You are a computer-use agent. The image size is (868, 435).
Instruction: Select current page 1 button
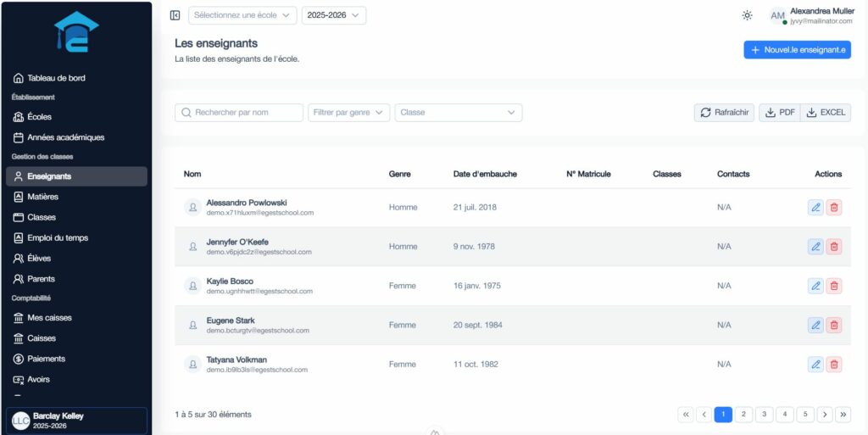[723, 415]
